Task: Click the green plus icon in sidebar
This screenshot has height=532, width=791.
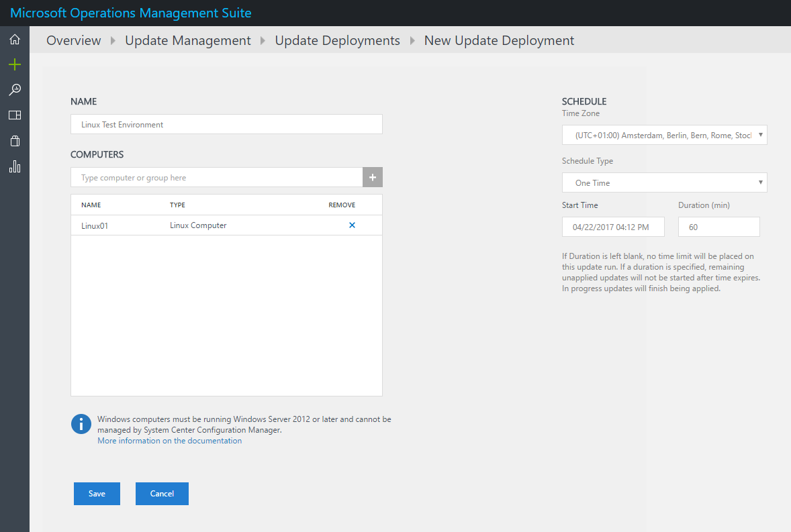Action: pos(15,64)
